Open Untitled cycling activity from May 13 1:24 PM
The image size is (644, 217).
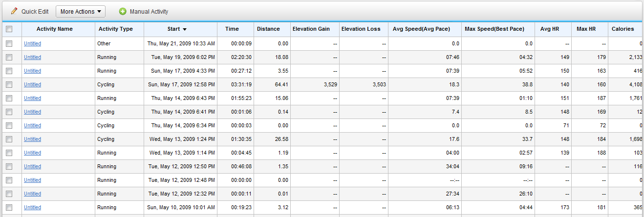coord(32,139)
